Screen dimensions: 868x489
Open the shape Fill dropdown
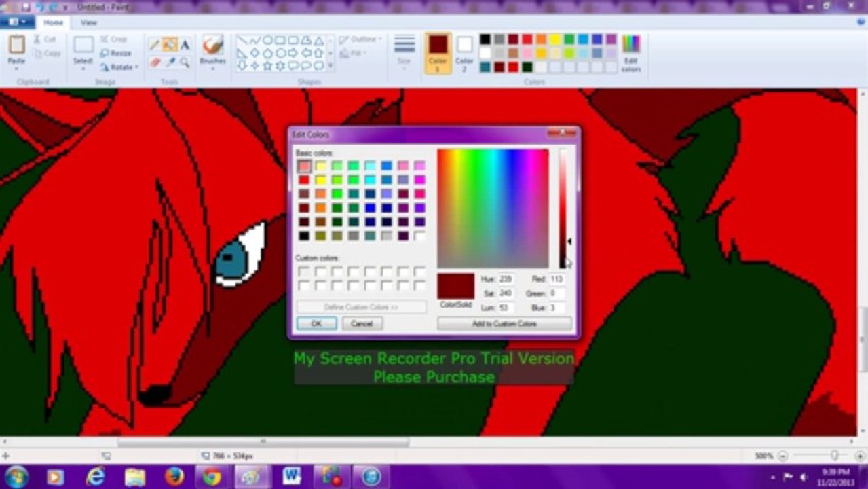coord(353,53)
